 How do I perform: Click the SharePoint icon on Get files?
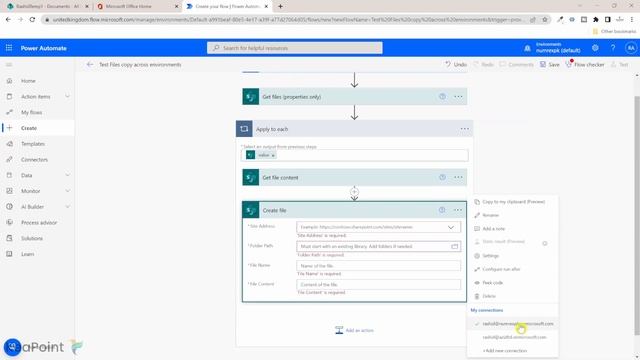pyautogui.click(x=250, y=97)
